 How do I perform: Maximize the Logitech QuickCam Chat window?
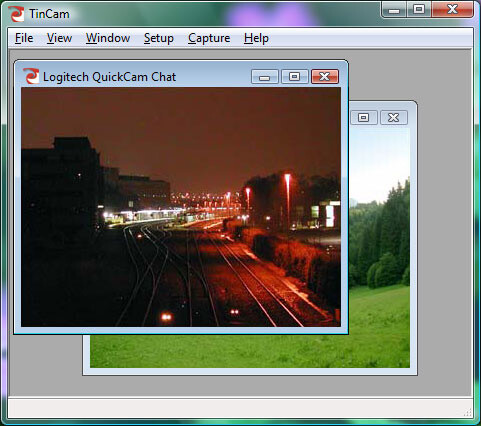(x=295, y=77)
